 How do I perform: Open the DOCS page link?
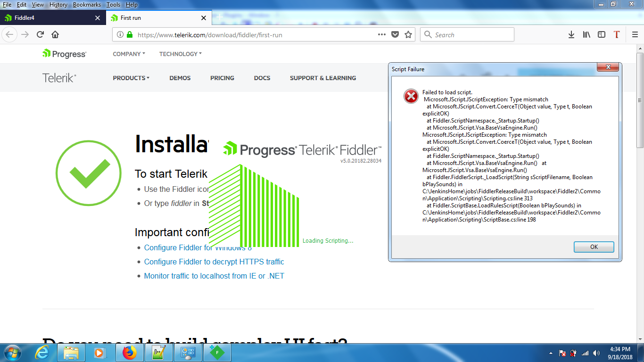(x=262, y=78)
